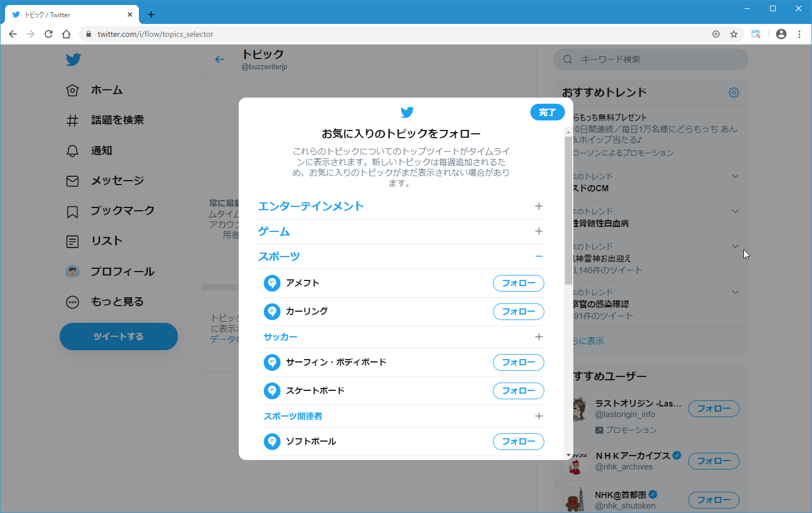Click browser back arrow
This screenshot has width=812, height=513.
[x=13, y=34]
